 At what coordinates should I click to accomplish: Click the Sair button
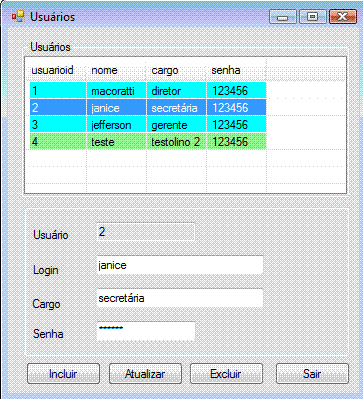312,374
